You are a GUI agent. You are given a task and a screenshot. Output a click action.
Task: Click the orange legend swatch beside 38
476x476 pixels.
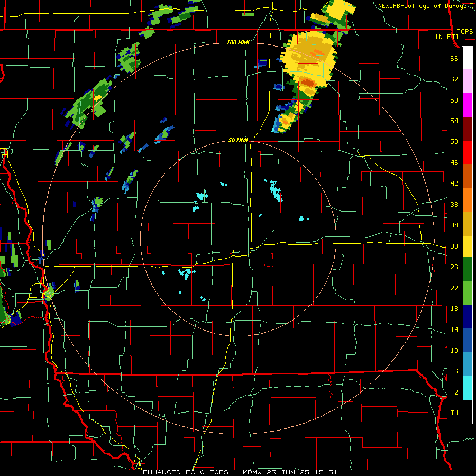coord(467,199)
